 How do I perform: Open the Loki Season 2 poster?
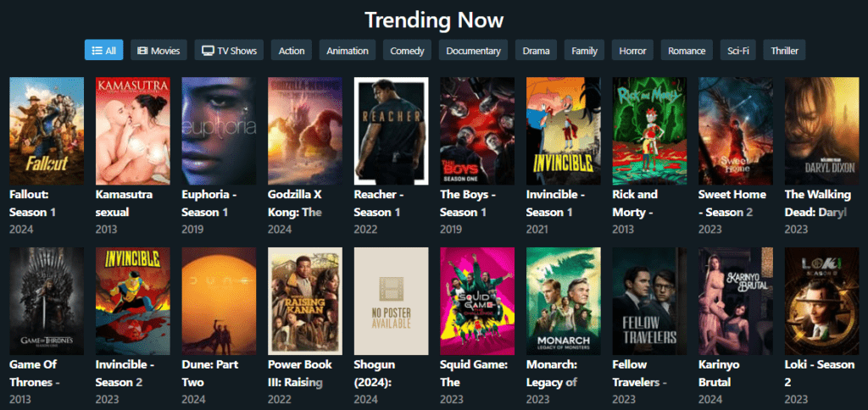coord(822,301)
